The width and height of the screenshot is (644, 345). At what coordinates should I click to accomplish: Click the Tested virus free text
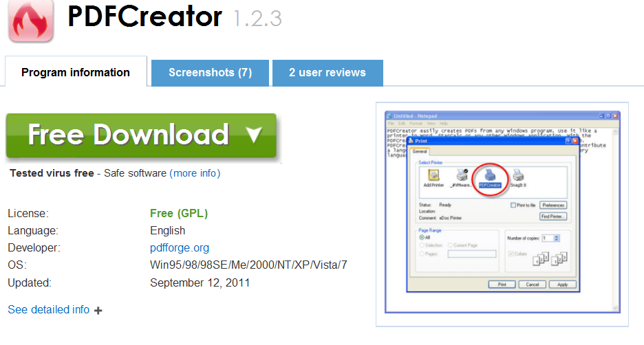[52, 173]
